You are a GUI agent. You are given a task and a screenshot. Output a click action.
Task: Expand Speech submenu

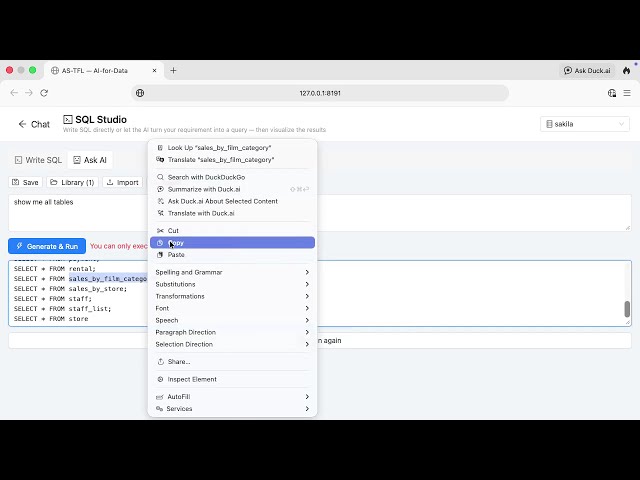tap(232, 320)
